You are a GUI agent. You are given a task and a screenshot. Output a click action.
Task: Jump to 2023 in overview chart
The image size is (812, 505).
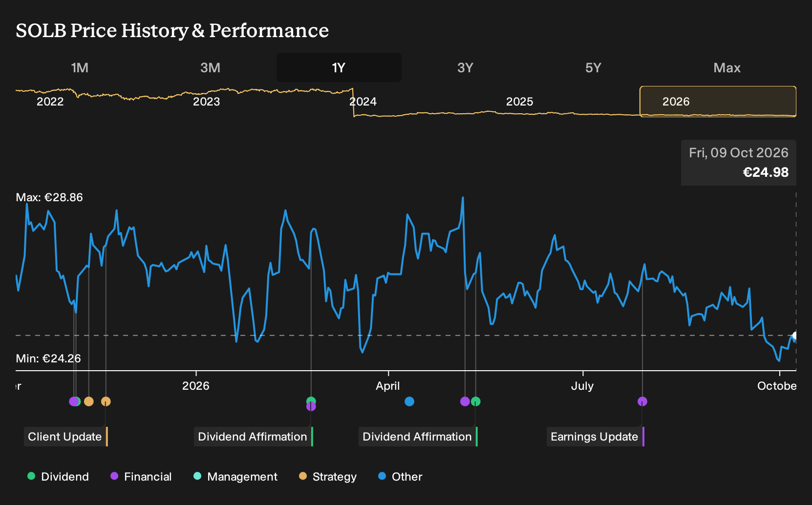(207, 102)
